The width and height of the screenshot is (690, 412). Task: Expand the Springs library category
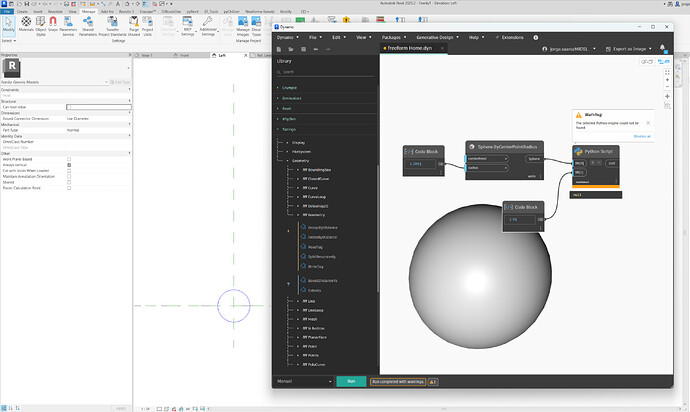(x=289, y=129)
